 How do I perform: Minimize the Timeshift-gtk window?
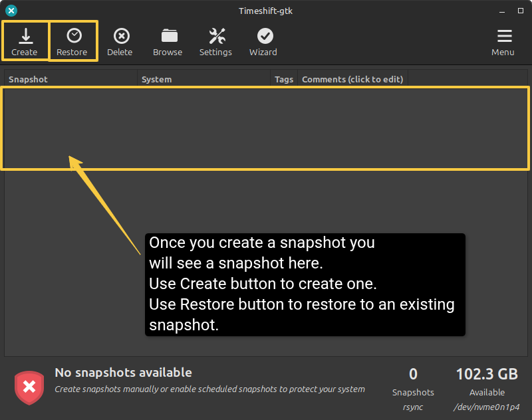tap(502, 11)
